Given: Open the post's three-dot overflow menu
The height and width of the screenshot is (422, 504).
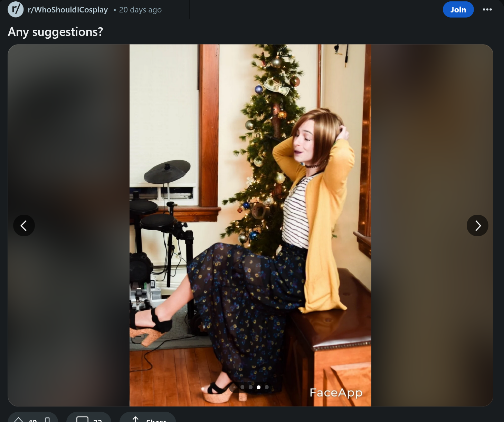Looking at the screenshot, I should click(x=487, y=10).
